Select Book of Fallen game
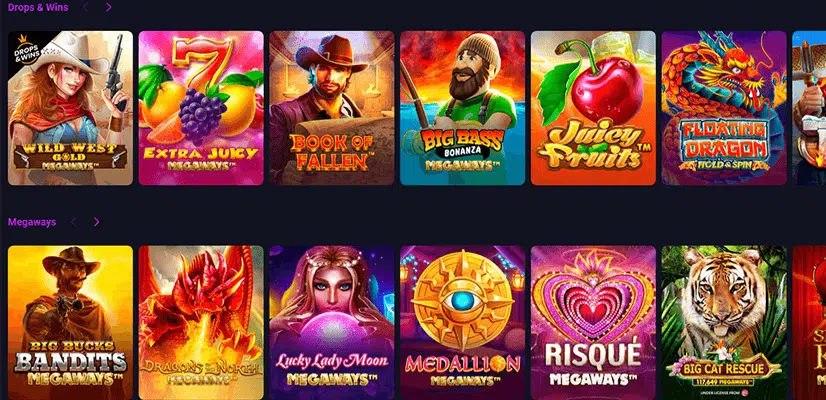The width and height of the screenshot is (826, 400). (x=332, y=108)
